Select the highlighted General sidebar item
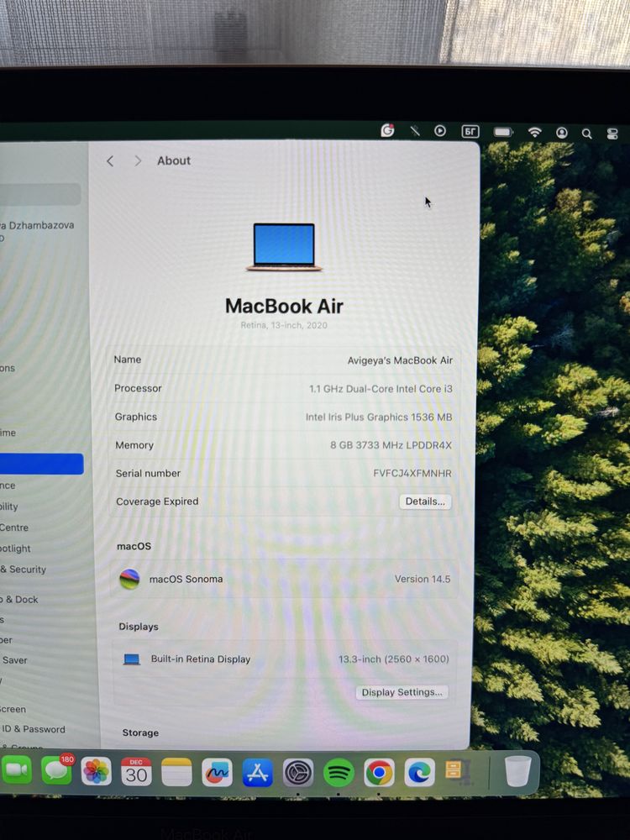 [x=41, y=464]
